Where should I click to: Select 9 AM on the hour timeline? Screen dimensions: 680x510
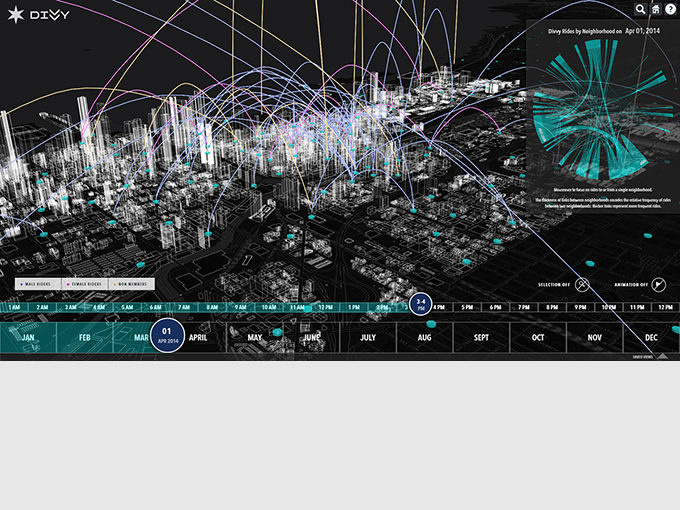(241, 307)
